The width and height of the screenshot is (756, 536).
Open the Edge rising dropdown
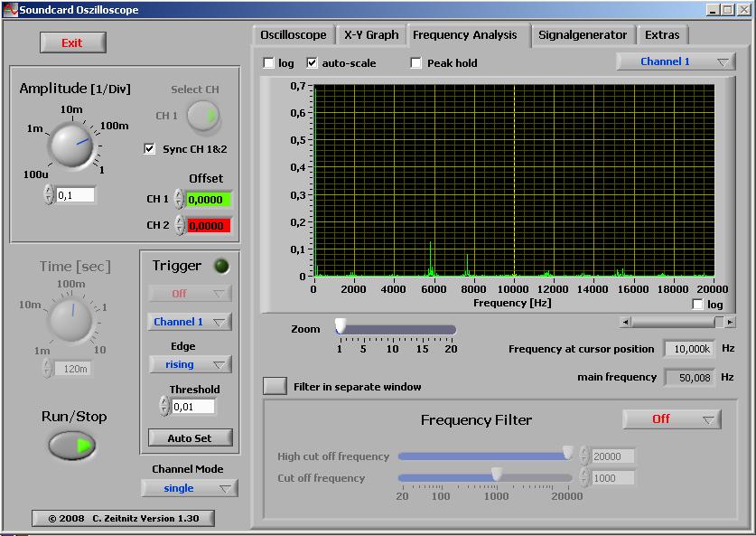(x=190, y=364)
